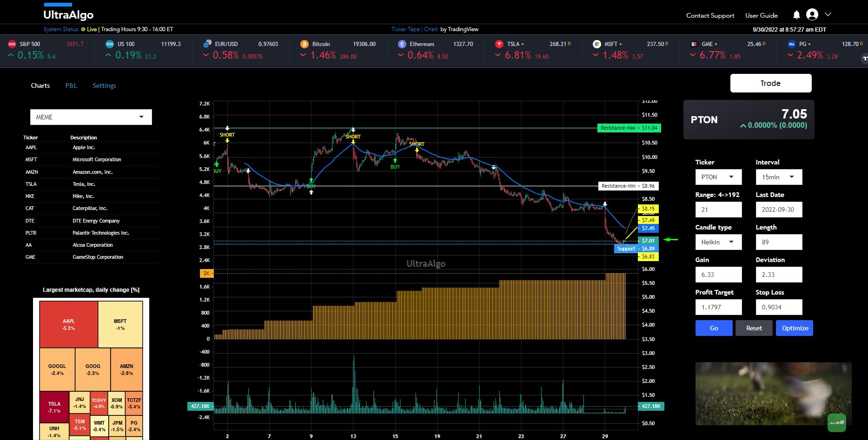This screenshot has height=440, width=868.
Task: Expand the account menu chevron
Action: (x=828, y=14)
